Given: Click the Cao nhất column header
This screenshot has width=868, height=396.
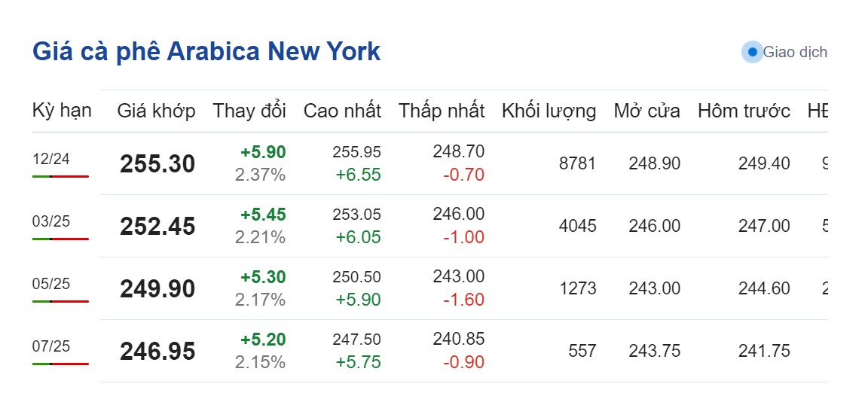Looking at the screenshot, I should pos(342,111).
